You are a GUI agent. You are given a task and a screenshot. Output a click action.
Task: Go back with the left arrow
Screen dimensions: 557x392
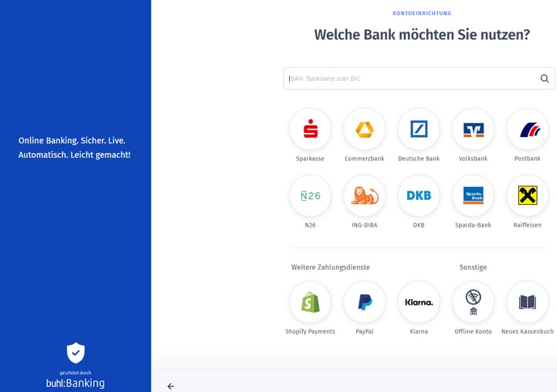(171, 386)
